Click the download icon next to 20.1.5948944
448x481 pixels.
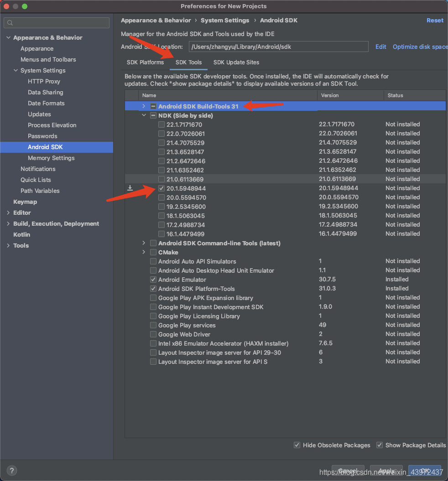(130, 188)
